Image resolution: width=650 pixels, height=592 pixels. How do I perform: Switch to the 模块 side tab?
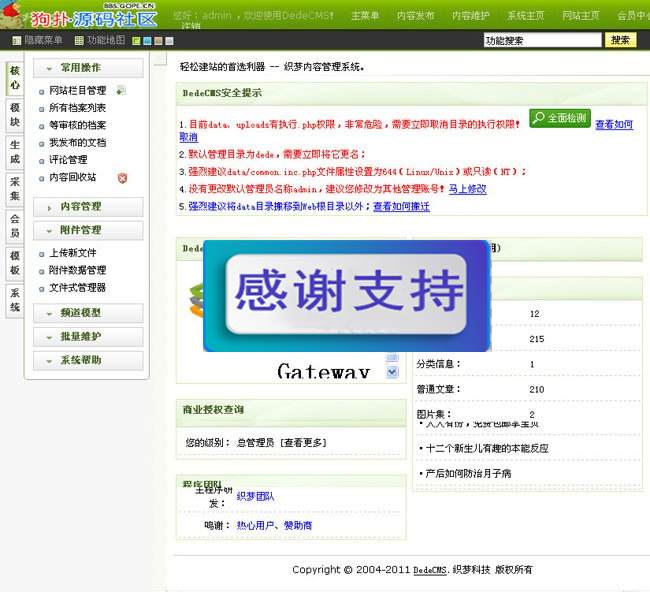click(x=15, y=115)
